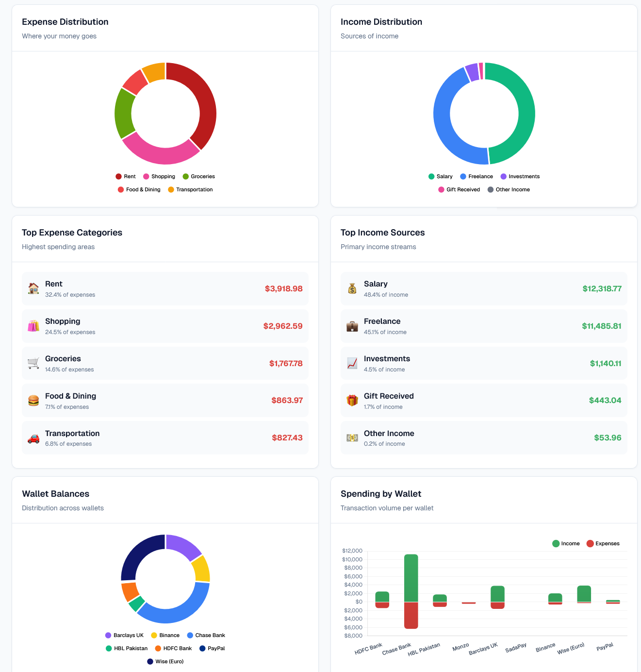Image resolution: width=641 pixels, height=672 pixels.
Task: Toggle the Rent legend in Expense Distribution
Action: click(x=125, y=176)
